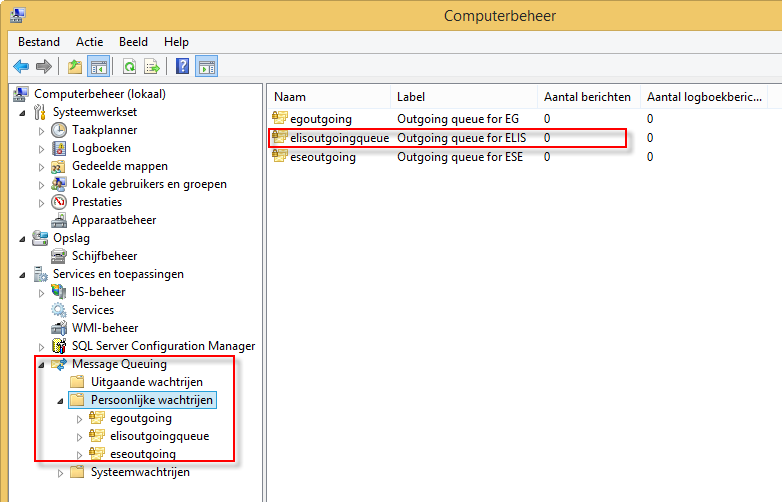Click the Computerbeheer title bar app icon
The image size is (782, 502).
pyautogui.click(x=17, y=15)
